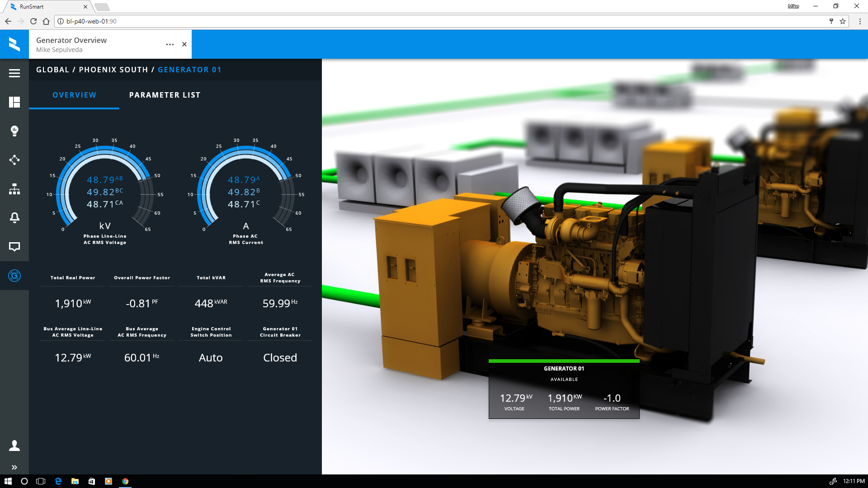Open the hierarchy tree icon in the sidebar

[x=14, y=189]
